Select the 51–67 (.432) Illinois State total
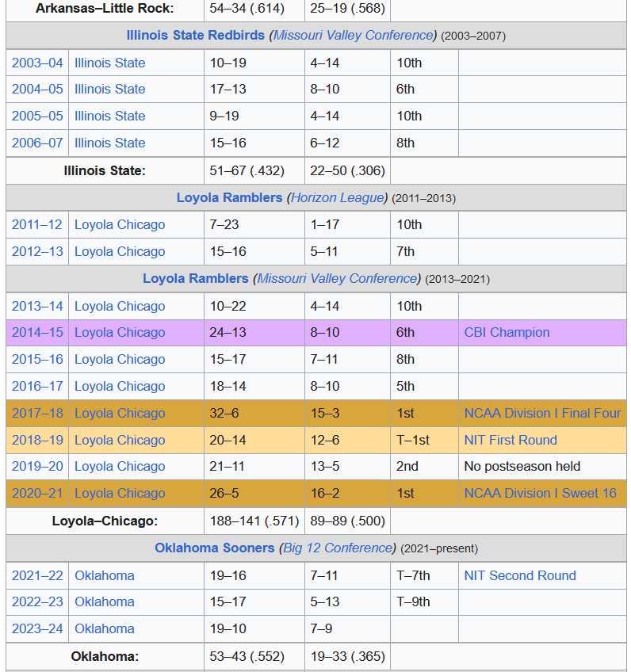This screenshot has width=631, height=672. tap(254, 171)
